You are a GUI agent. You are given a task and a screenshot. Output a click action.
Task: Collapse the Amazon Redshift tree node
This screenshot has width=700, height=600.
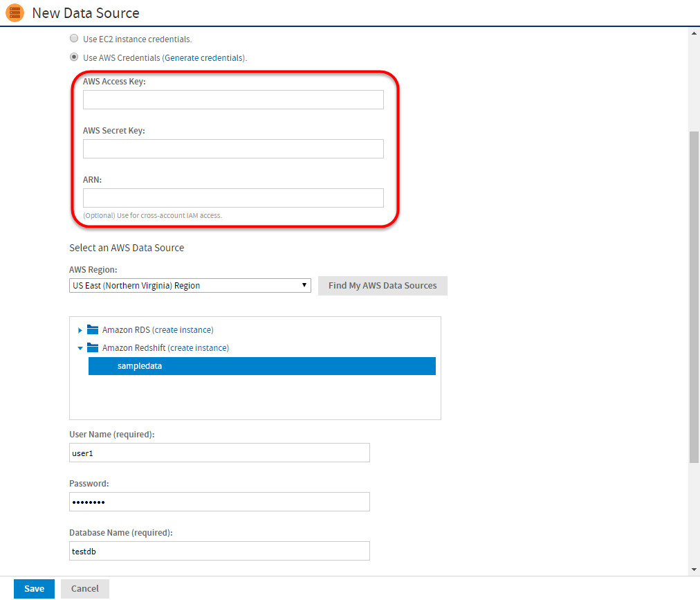tap(80, 348)
